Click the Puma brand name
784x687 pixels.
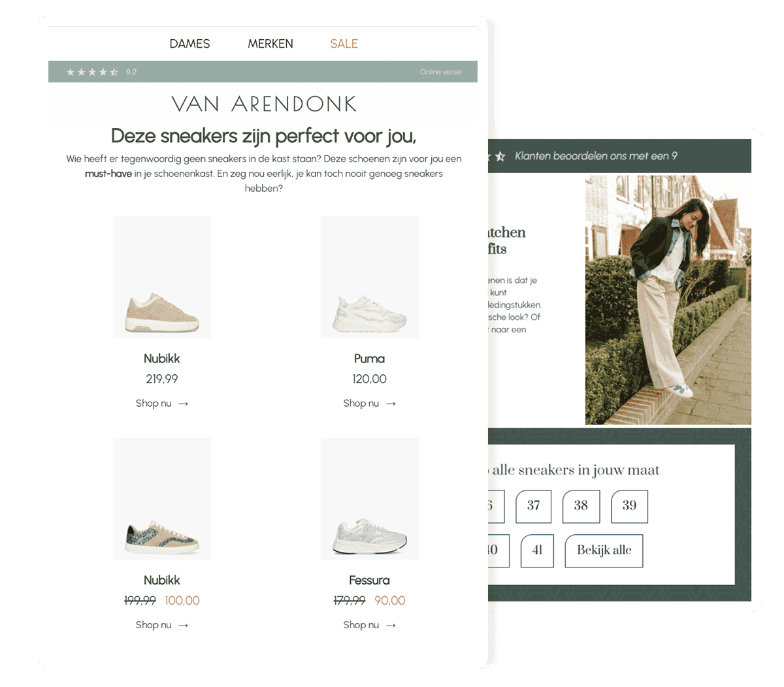point(370,359)
